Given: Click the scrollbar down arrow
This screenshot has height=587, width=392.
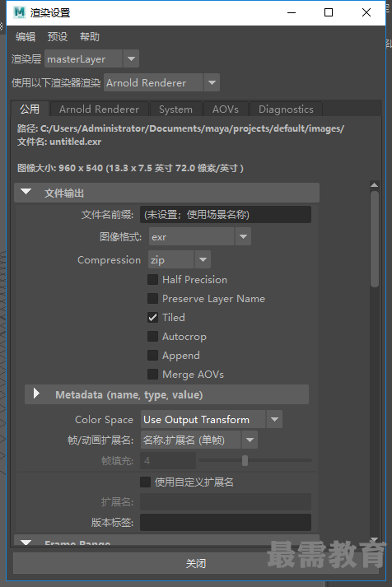Looking at the screenshot, I should point(374,539).
